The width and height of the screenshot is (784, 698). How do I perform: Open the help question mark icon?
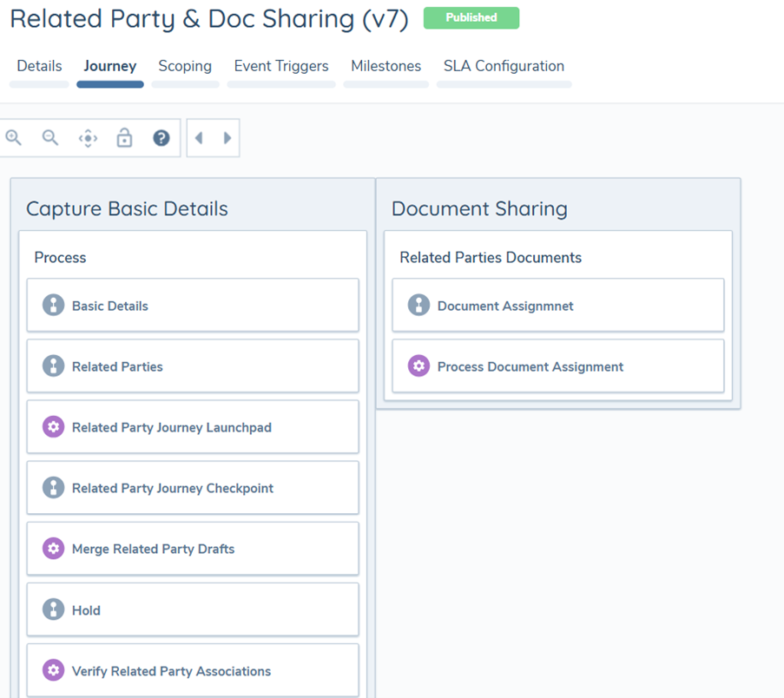tap(161, 138)
